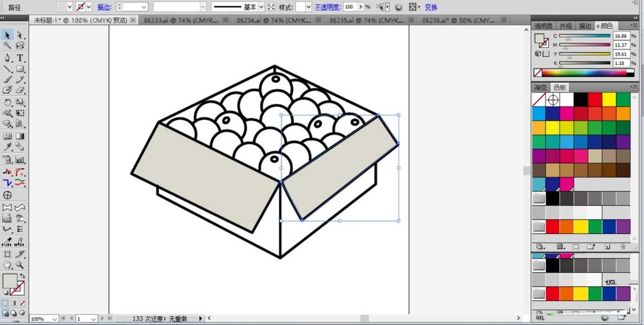
Task: Select the Hand tool
Action: click(x=8, y=264)
